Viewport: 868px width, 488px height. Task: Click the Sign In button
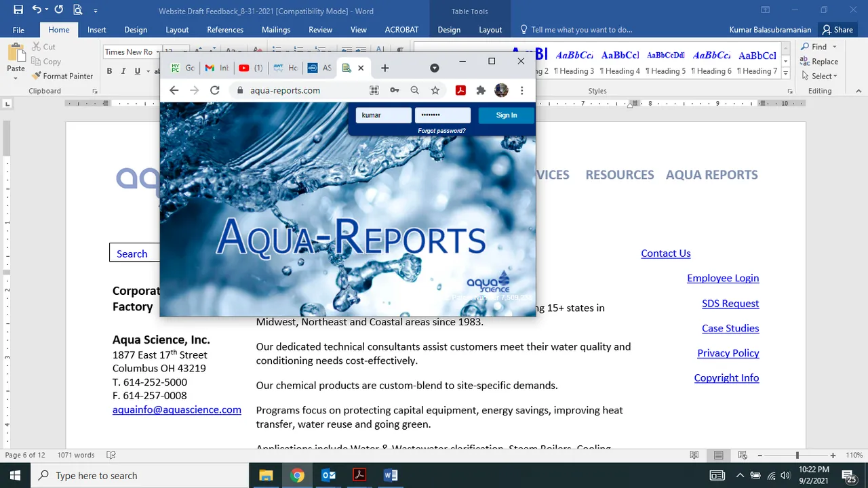(x=506, y=115)
